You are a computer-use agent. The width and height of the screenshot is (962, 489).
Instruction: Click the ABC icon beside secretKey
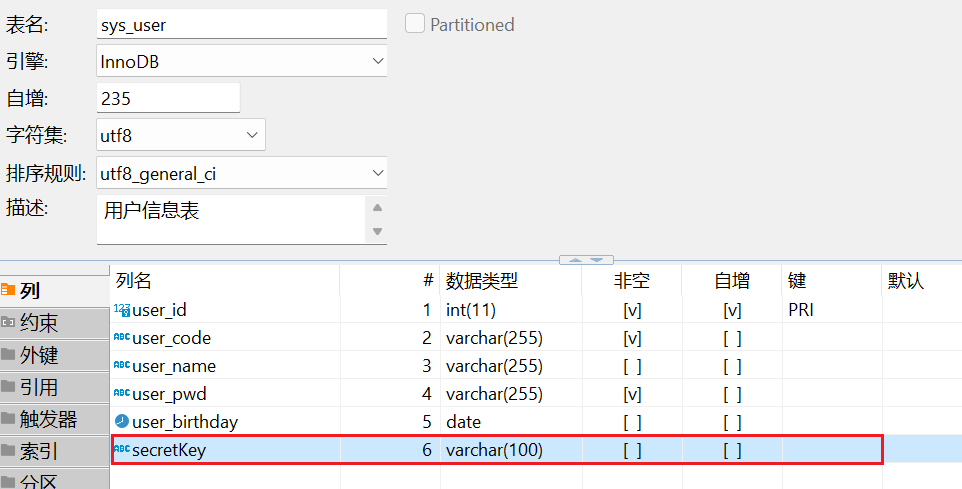click(x=121, y=449)
